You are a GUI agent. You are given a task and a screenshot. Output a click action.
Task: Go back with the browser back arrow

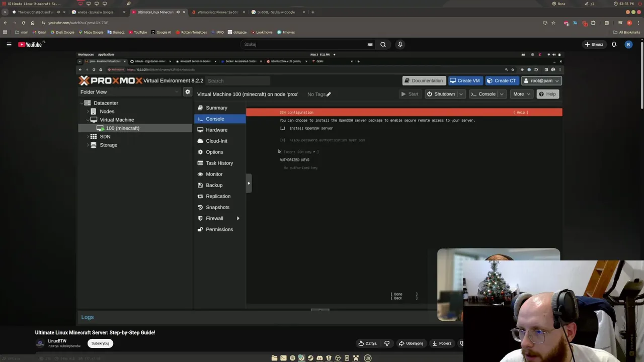point(6,23)
